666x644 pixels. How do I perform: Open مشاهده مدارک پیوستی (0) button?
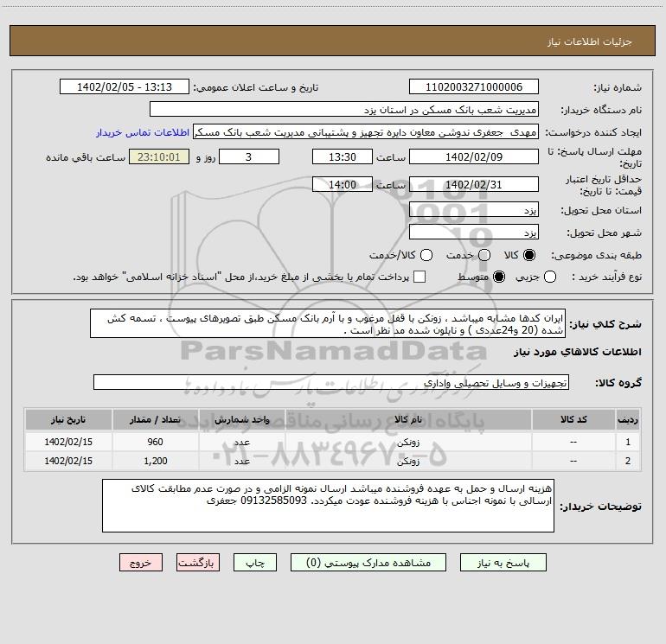pos(368,563)
